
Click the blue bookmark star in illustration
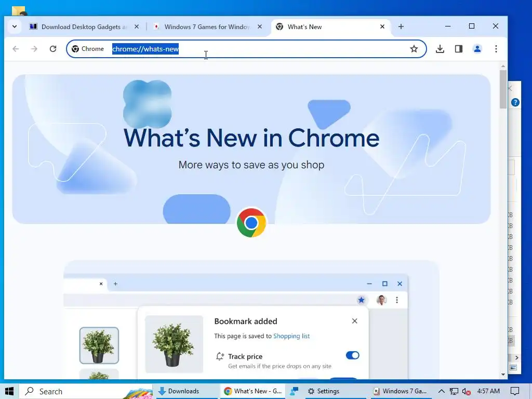pos(362,300)
